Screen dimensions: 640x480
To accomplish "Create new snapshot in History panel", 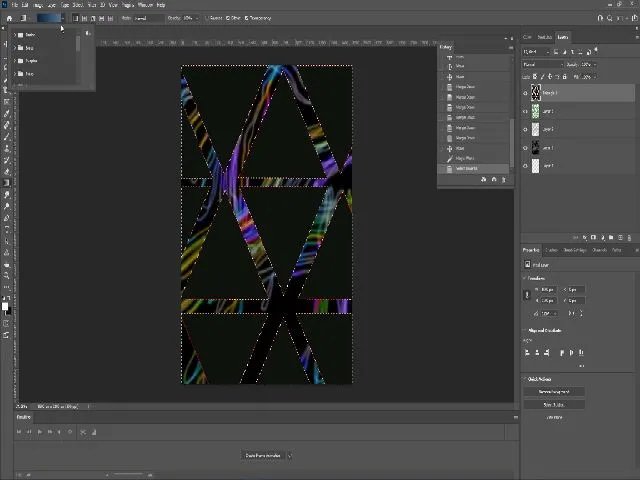I will [x=494, y=180].
